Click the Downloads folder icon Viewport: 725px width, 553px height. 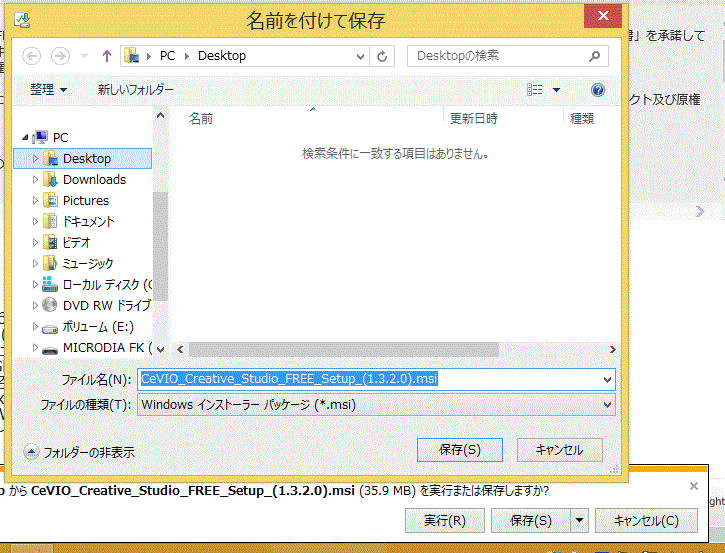50,179
